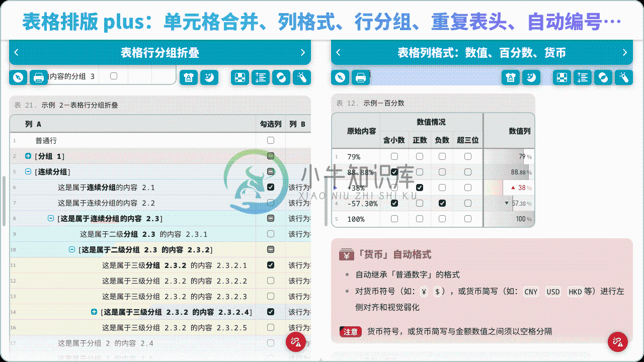Click print icon in 表格行分组折叠 panel
Screen dimensions: 644x362
(39, 77)
